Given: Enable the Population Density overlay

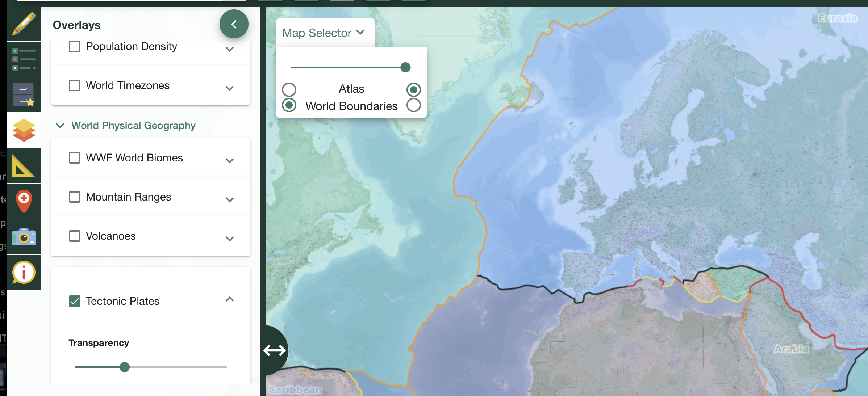Looking at the screenshot, I should (75, 46).
